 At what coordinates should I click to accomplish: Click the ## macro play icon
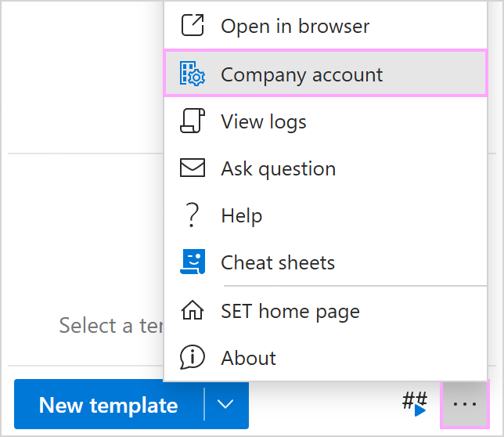pos(415,404)
